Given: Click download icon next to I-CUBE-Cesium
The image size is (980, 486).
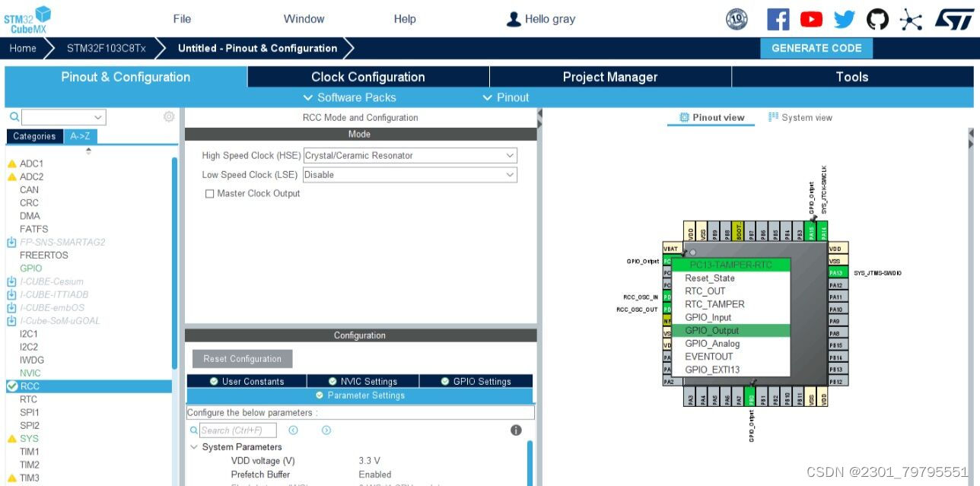Looking at the screenshot, I should pos(11,281).
